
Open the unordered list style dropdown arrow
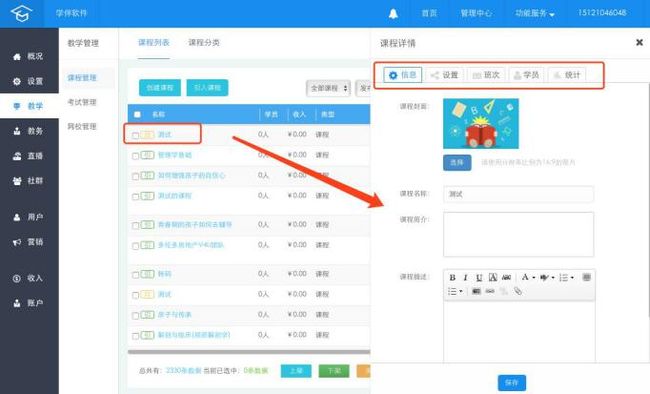pyautogui.click(x=461, y=291)
